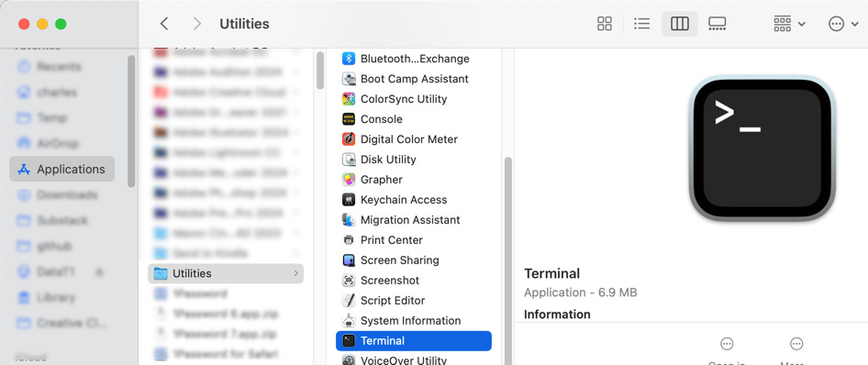Go forward with the right chevron
868x365 pixels.
(197, 24)
